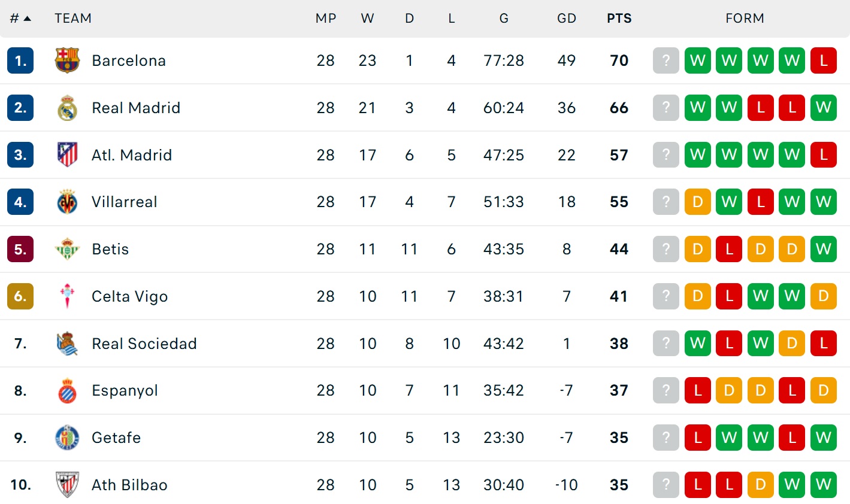This screenshot has height=504, width=850.
Task: Click the MP column header
Action: coord(325,19)
